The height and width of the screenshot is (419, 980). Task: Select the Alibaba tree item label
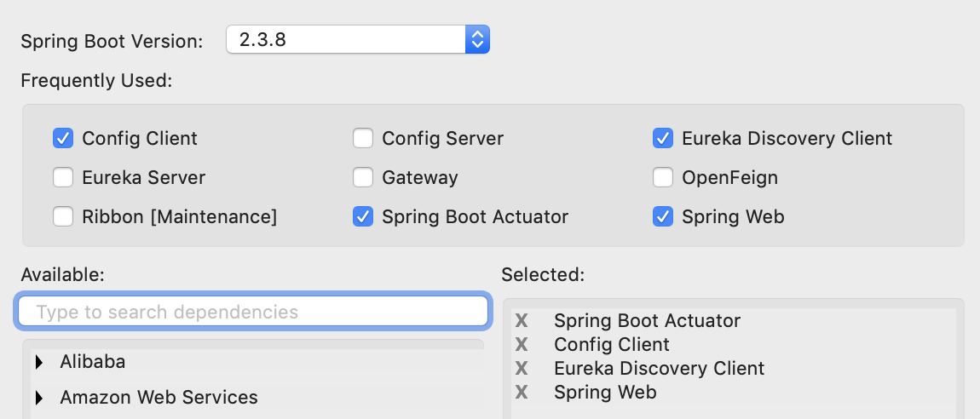pos(93,362)
